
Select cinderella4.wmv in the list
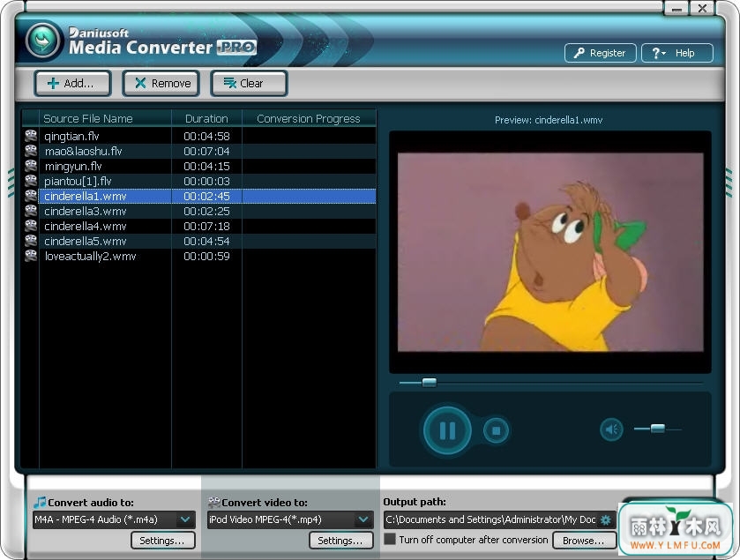click(x=86, y=227)
